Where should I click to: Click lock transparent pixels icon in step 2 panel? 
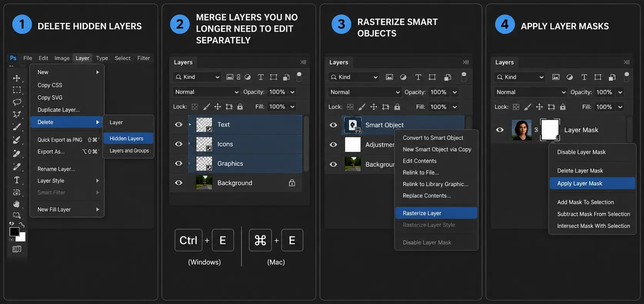(x=195, y=106)
